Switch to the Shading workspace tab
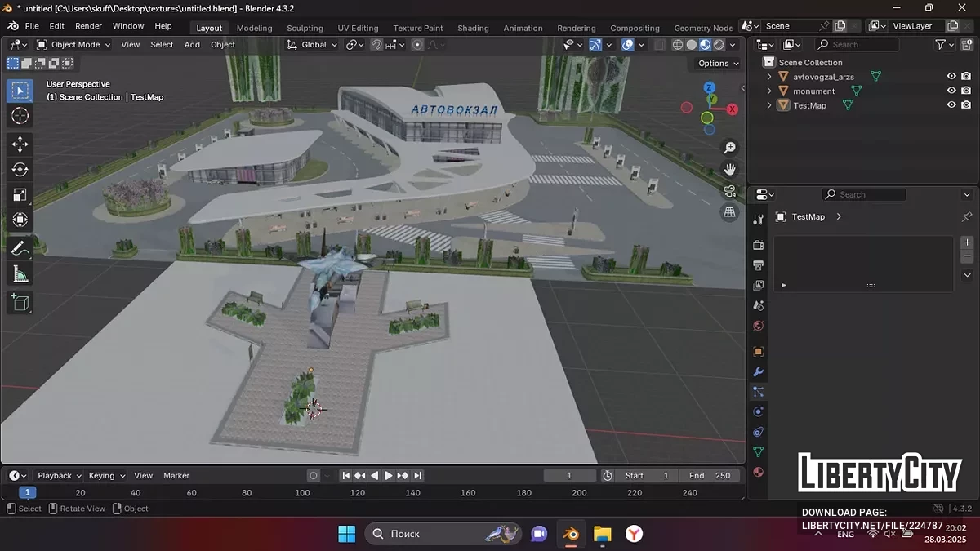Viewport: 980px width, 551px height. pos(473,28)
